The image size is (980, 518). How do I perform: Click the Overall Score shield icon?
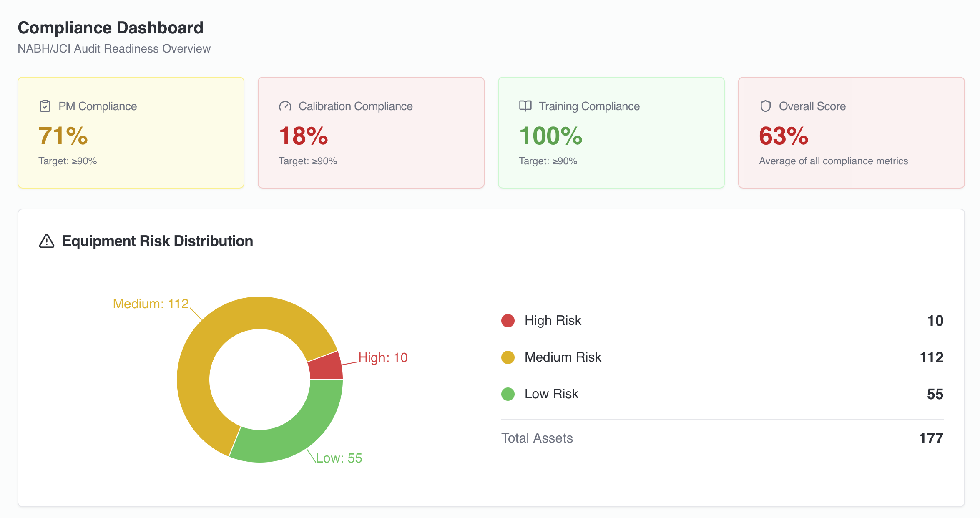point(766,106)
